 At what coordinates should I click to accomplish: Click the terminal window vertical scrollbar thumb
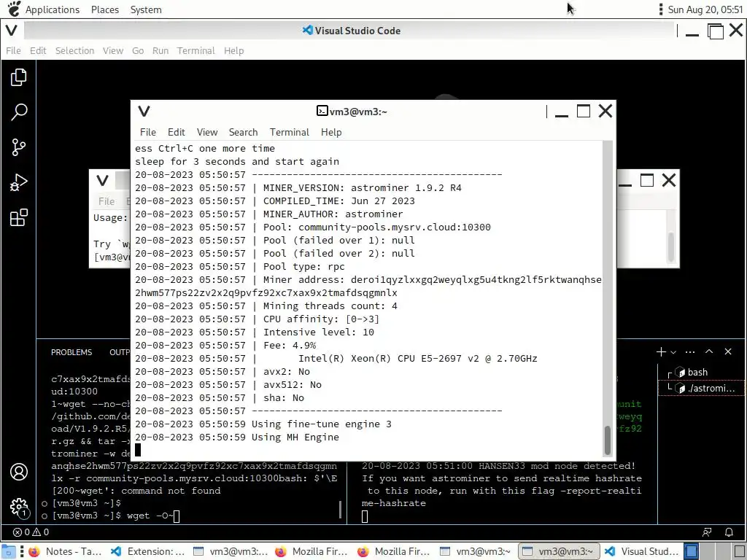(608, 440)
